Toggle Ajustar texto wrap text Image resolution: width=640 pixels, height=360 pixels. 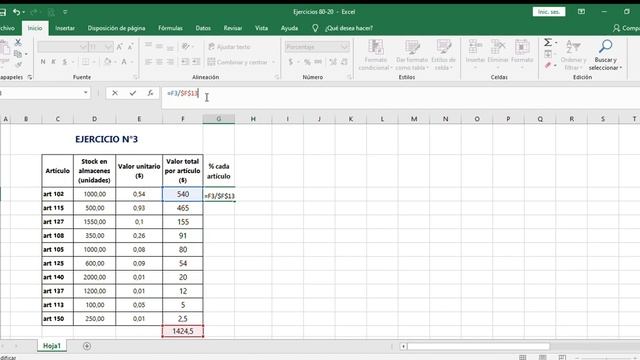229,47
